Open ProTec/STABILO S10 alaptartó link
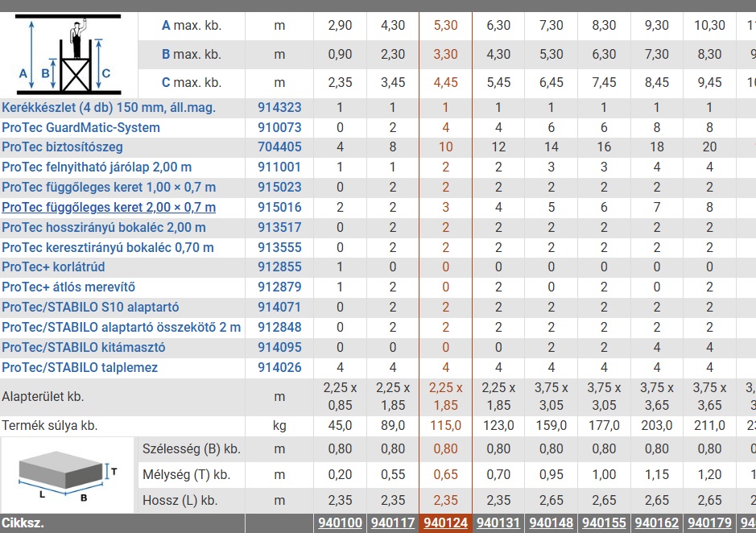The image size is (756, 533). (90, 308)
